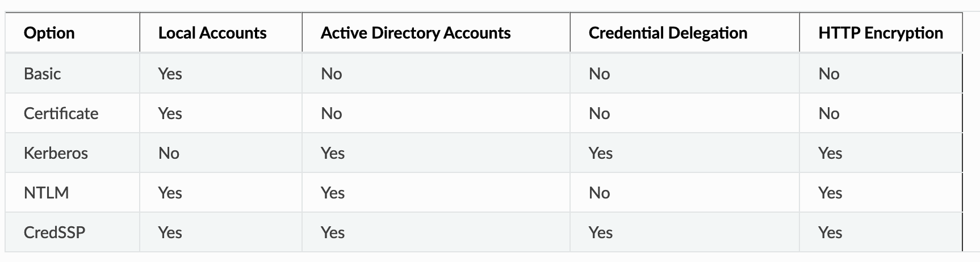Image resolution: width=980 pixels, height=262 pixels.
Task: Click Certificate's Local Accounts Yes cell
Action: tap(170, 113)
